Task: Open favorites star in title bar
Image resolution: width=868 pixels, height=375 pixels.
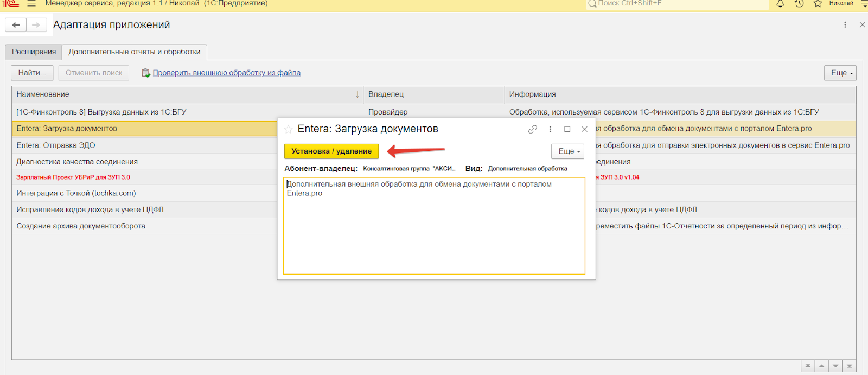Action: tap(818, 3)
